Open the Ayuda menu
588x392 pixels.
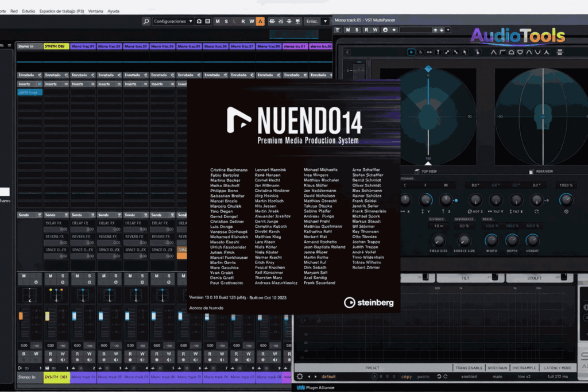coord(113,10)
